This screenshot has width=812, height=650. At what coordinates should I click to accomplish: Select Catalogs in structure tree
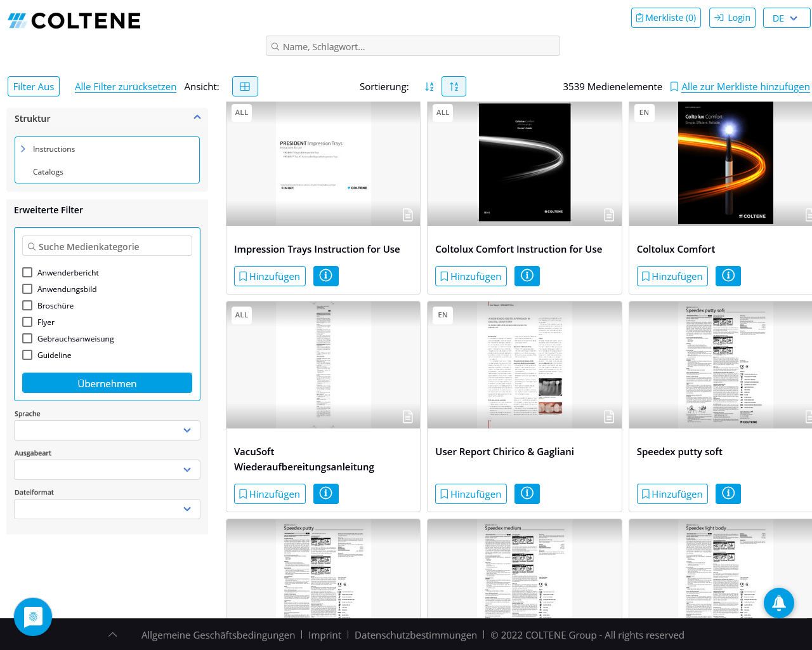coord(48,171)
